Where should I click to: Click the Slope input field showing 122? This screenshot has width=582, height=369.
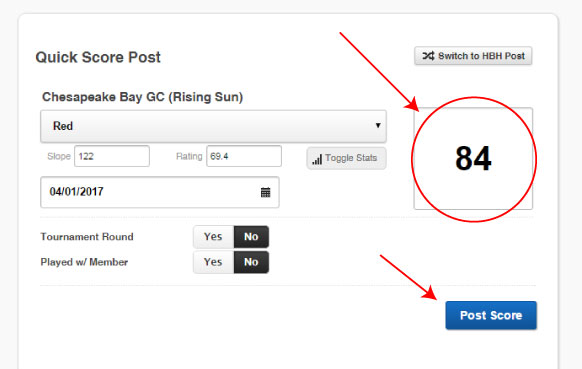[112, 156]
